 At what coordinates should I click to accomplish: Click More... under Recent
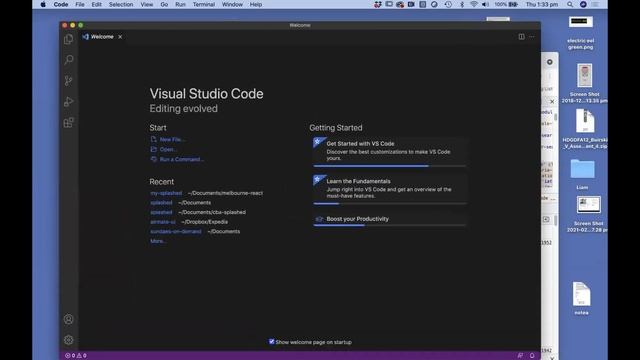158,241
